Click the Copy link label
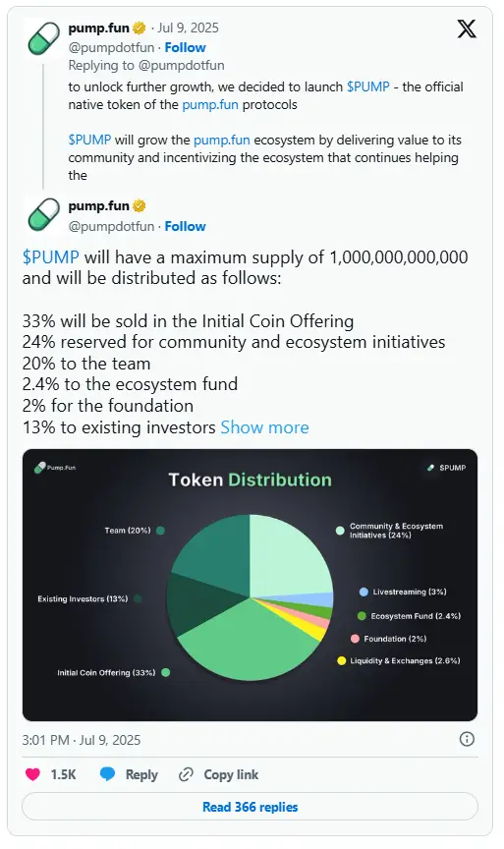Screen dimensions: 504x849 (231, 775)
